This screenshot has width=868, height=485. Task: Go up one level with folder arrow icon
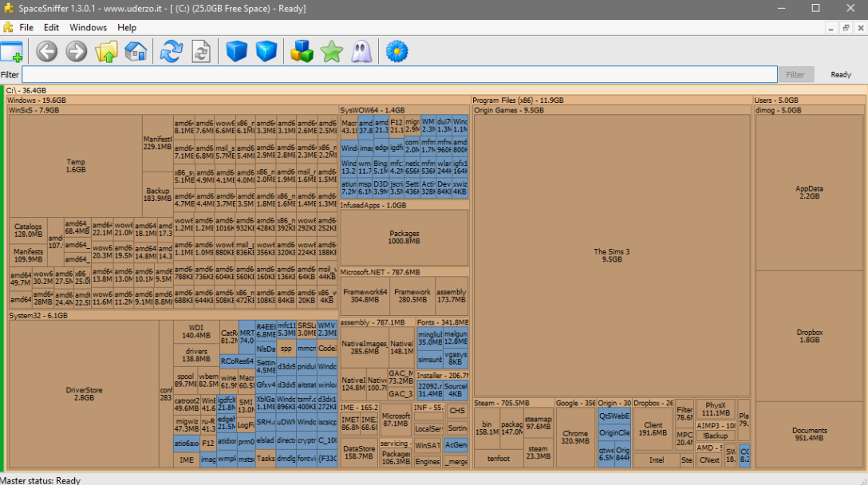point(106,52)
